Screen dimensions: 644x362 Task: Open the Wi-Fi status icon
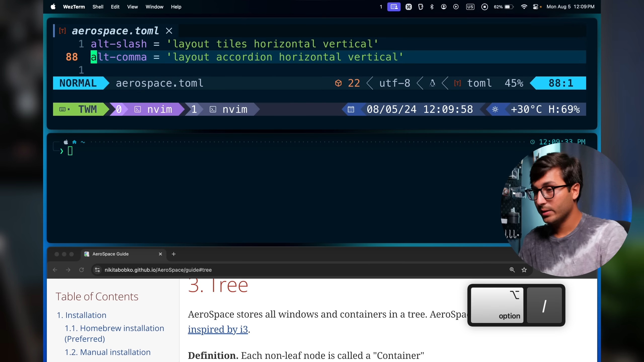click(x=524, y=7)
